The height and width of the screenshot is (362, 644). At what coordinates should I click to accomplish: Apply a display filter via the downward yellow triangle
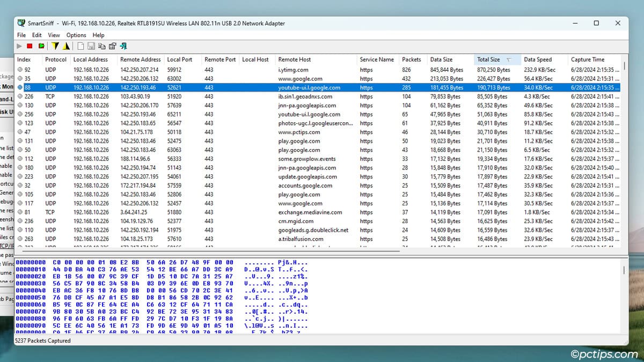point(55,46)
